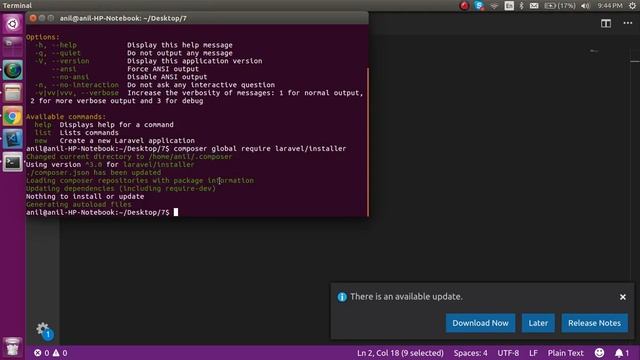Open feedback smiley in status bar
Image resolution: width=640 pixels, height=360 pixels.
(599, 353)
